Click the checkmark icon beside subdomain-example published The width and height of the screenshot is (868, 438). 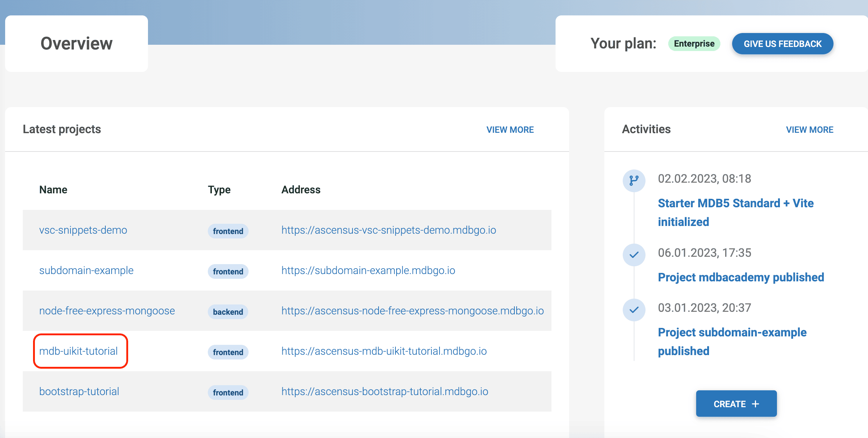pyautogui.click(x=634, y=310)
